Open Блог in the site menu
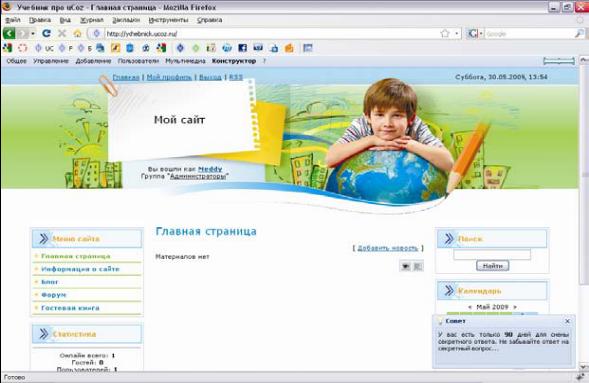The image size is (589, 383). pyautogui.click(x=50, y=282)
